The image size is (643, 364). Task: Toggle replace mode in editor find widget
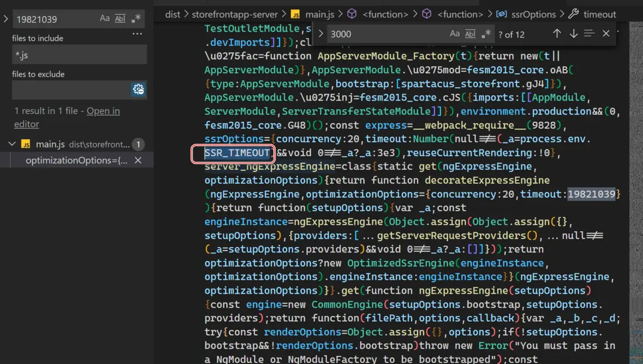tap(321, 34)
